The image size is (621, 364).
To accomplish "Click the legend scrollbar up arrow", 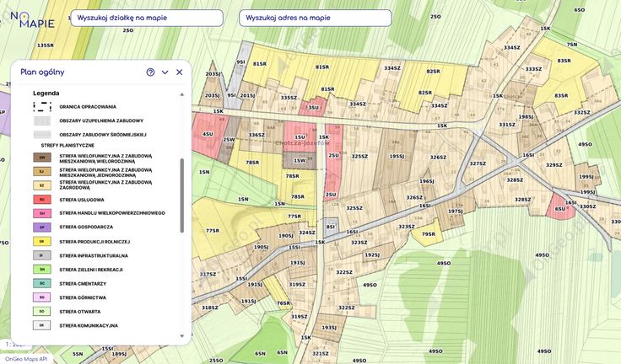I will coord(181,94).
